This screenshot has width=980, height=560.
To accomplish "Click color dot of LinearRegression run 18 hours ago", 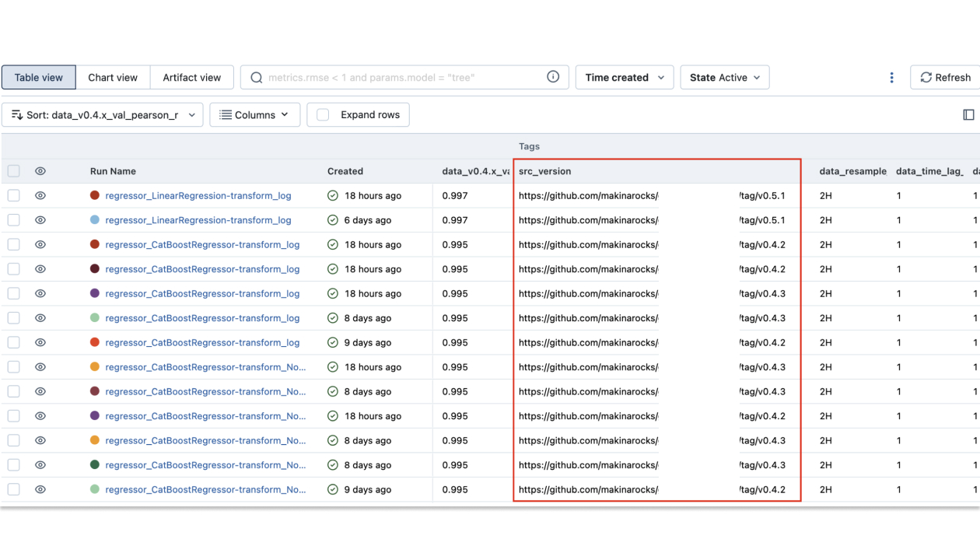I will 95,196.
